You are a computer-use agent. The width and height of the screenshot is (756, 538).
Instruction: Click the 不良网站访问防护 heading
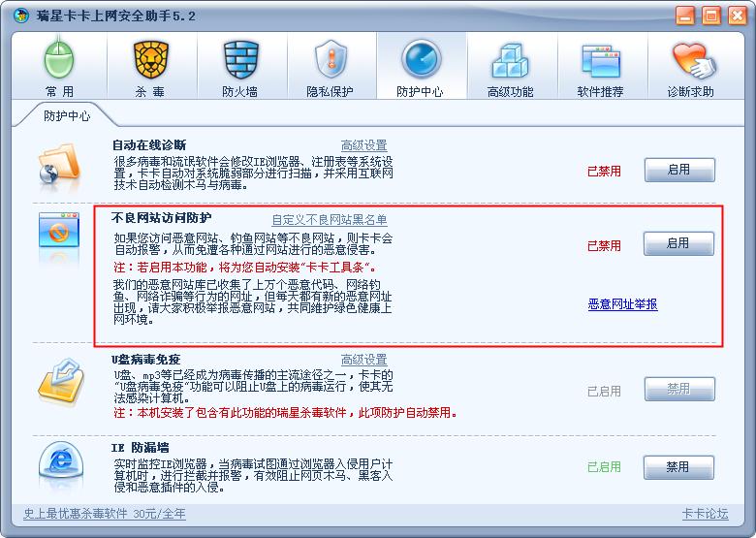click(x=162, y=218)
